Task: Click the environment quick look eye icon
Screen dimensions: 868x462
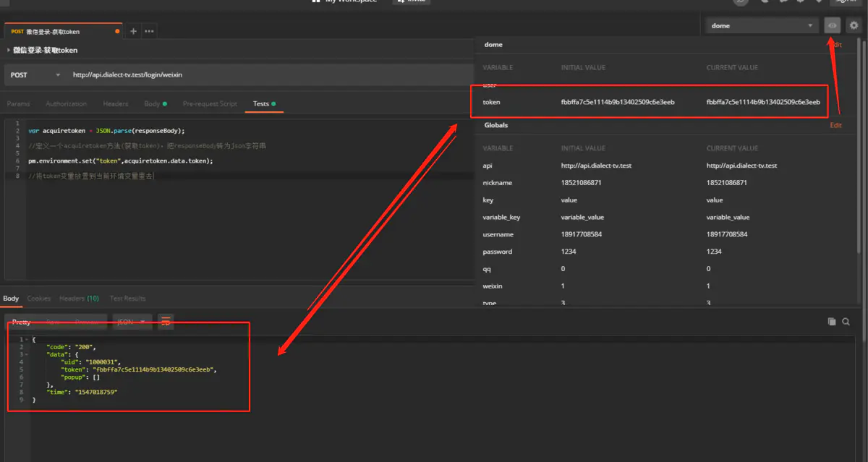Action: coord(833,25)
